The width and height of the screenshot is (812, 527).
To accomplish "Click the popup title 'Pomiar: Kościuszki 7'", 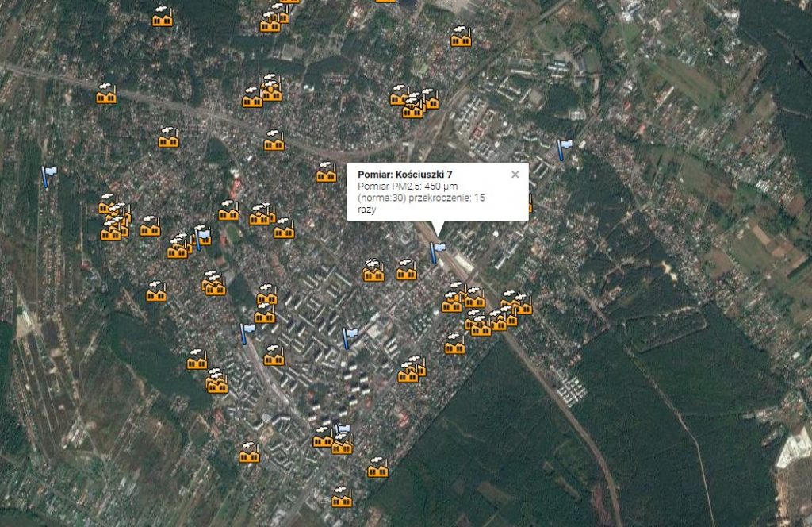I will point(405,174).
